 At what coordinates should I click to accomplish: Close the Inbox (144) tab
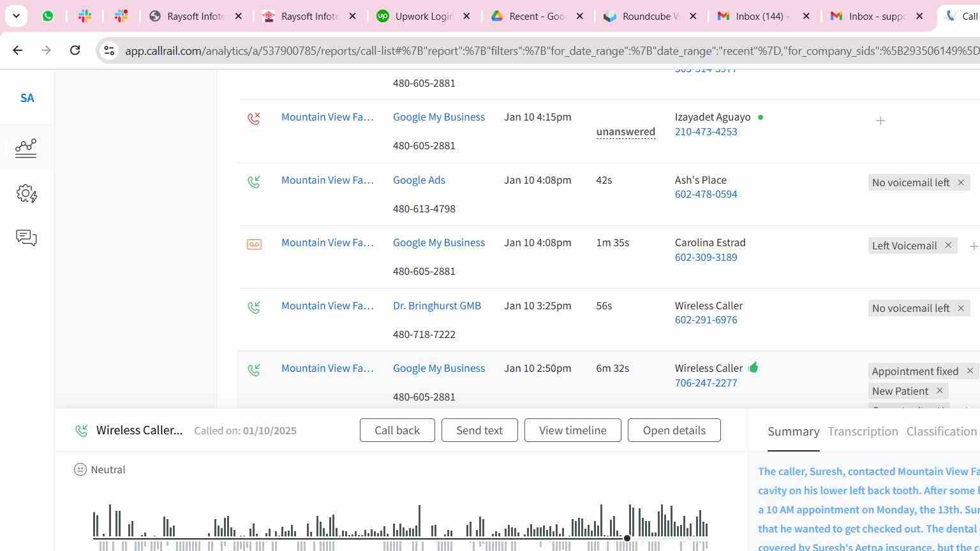click(x=806, y=16)
